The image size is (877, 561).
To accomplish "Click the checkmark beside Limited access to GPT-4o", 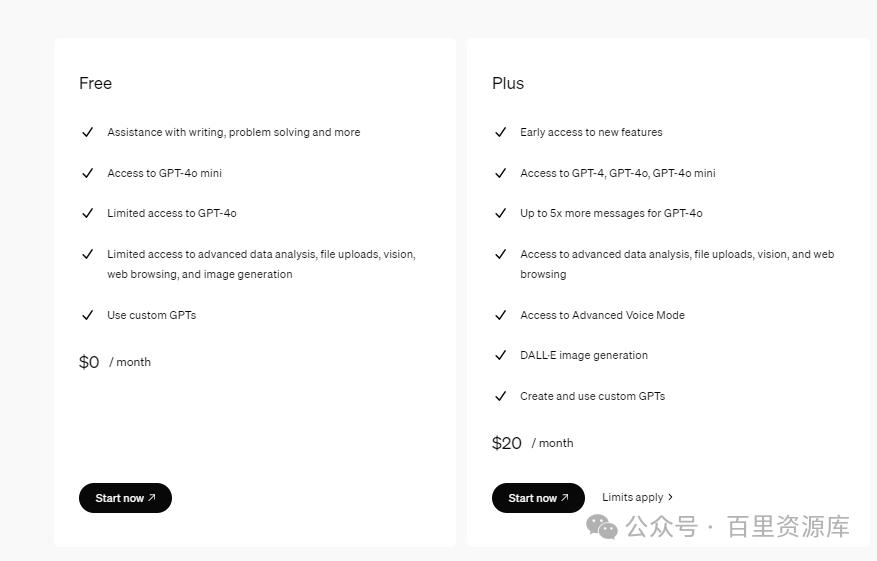I will click(88, 213).
